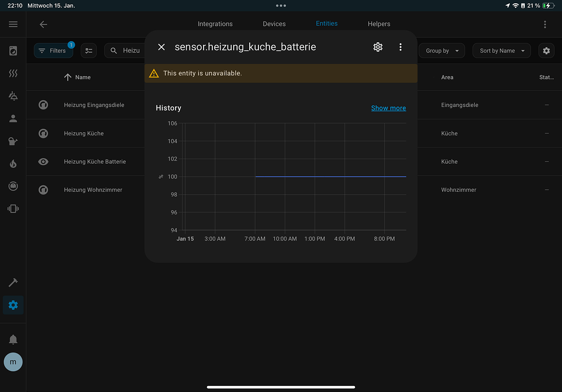Open the sidebar hamburger menu icon
This screenshot has width=562, height=392.
pos(13,24)
